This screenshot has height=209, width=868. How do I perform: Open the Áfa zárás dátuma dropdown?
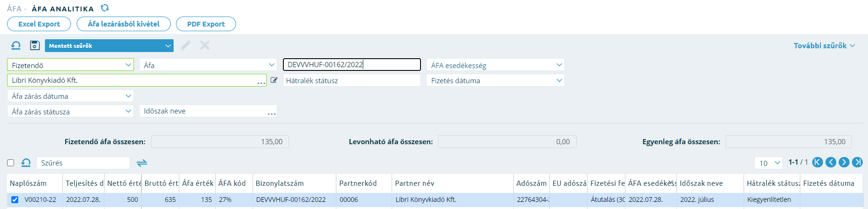[x=70, y=96]
